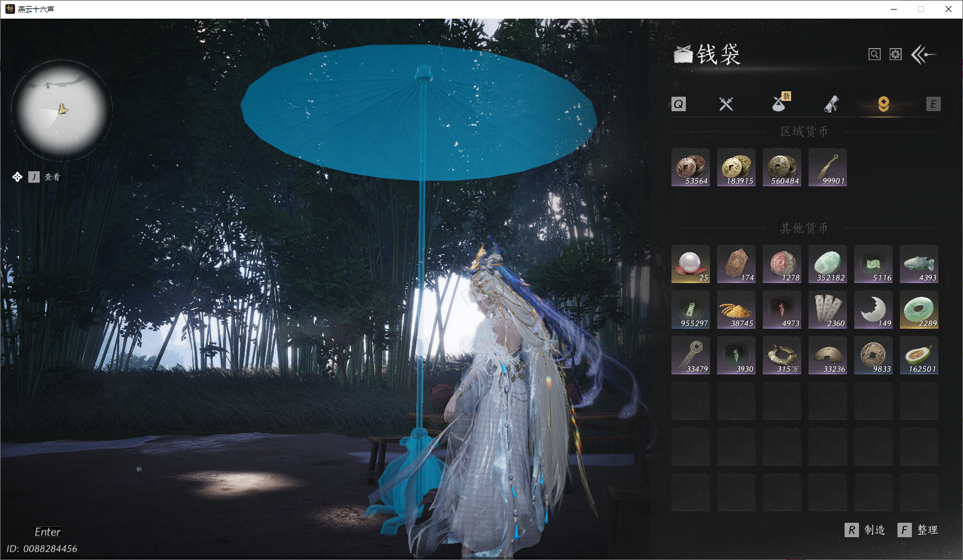Select the red round stone showing 1278

point(782,264)
